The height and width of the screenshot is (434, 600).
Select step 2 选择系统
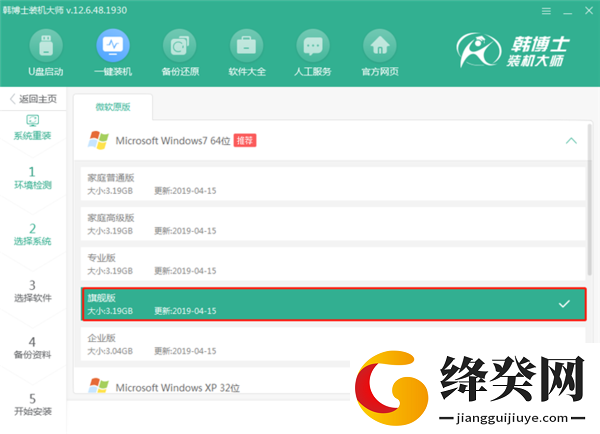[x=33, y=234]
